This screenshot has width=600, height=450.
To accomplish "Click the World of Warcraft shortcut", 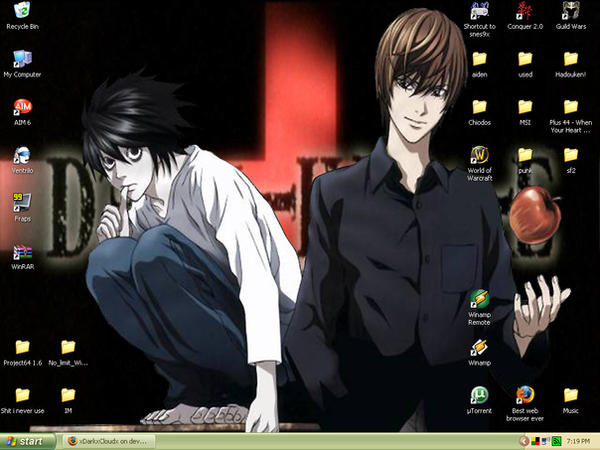I will [x=479, y=155].
